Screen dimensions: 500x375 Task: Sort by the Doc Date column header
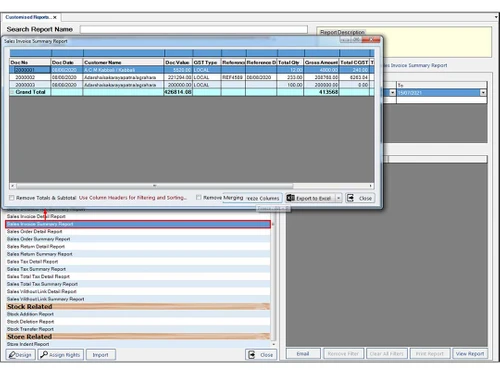click(67, 62)
